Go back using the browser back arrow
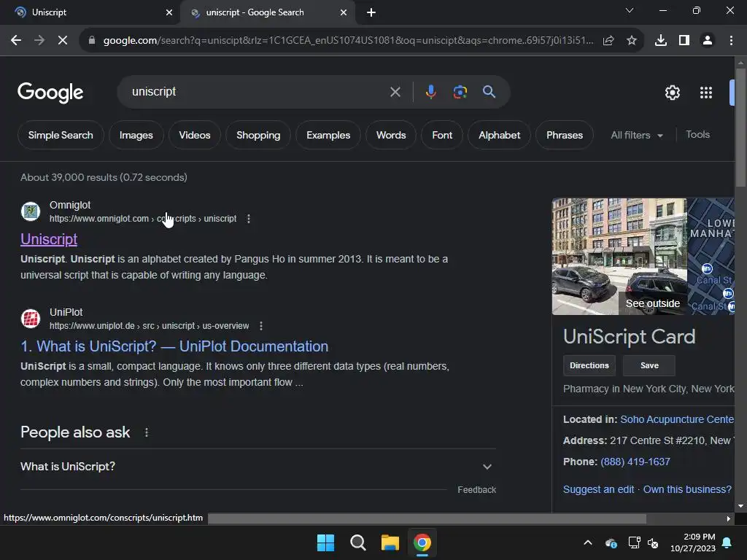Screen dimensions: 747x560 16,41
